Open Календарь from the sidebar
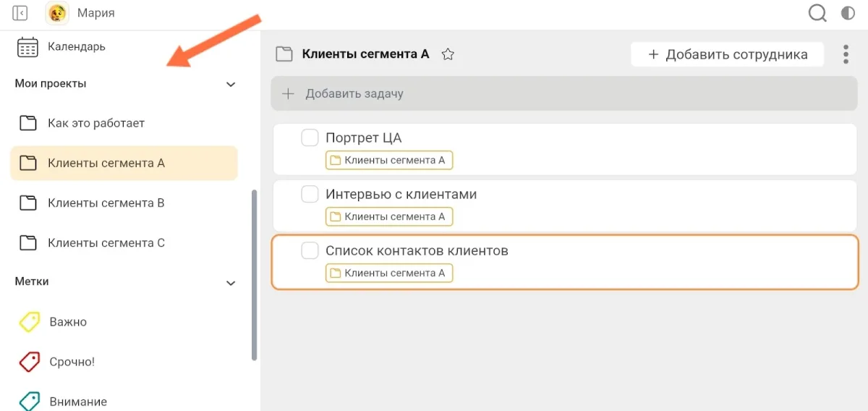868x411 pixels. click(x=76, y=47)
